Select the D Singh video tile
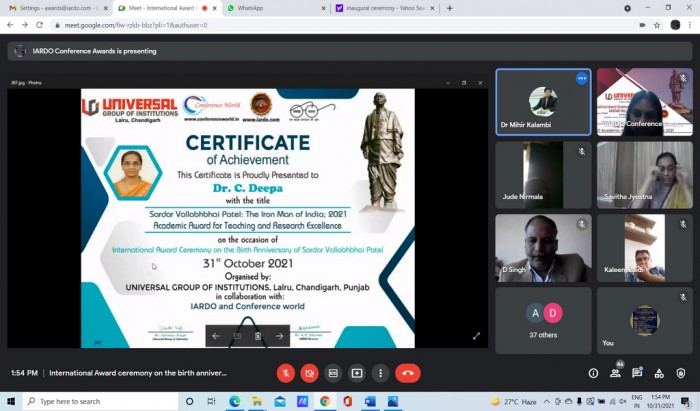The height and width of the screenshot is (411, 700). click(x=543, y=248)
